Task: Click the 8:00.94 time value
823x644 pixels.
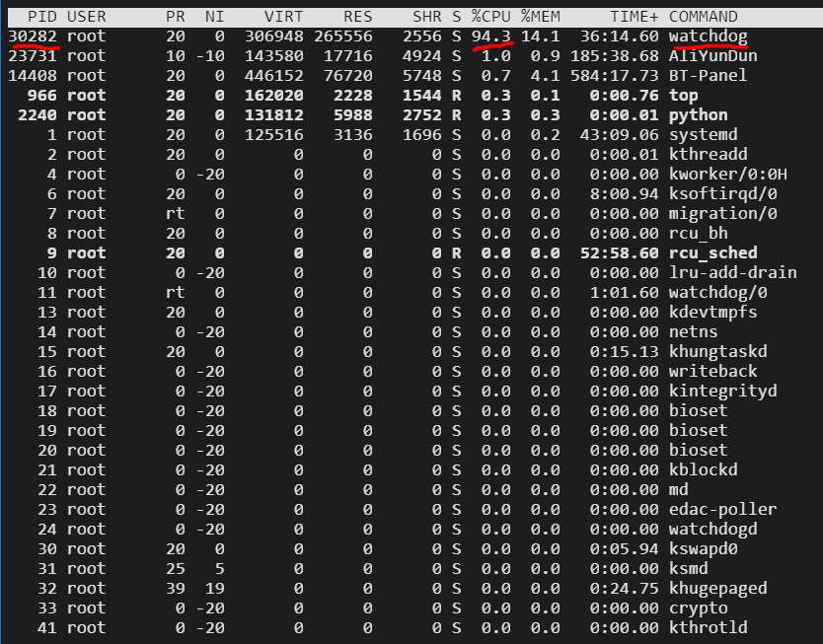Action: pos(624,194)
